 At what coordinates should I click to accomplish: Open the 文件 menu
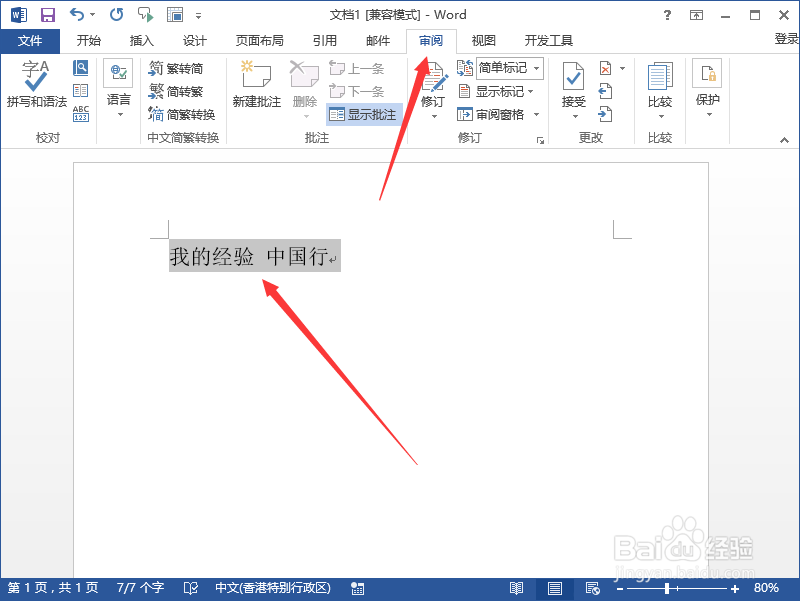(x=31, y=41)
